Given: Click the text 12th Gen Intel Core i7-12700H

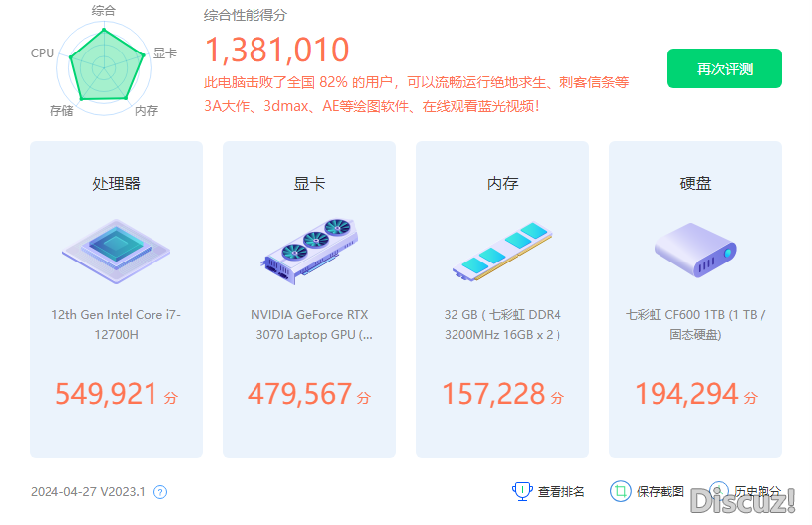Looking at the screenshot, I should [116, 325].
